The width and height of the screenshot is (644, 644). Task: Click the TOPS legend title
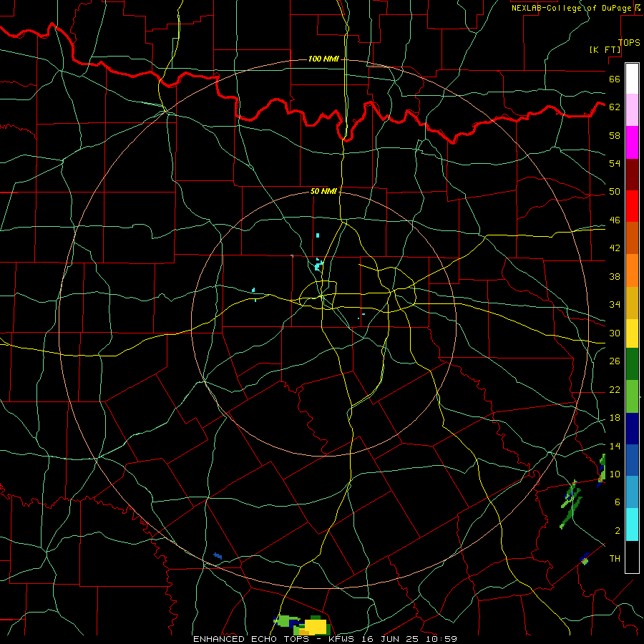pos(629,42)
